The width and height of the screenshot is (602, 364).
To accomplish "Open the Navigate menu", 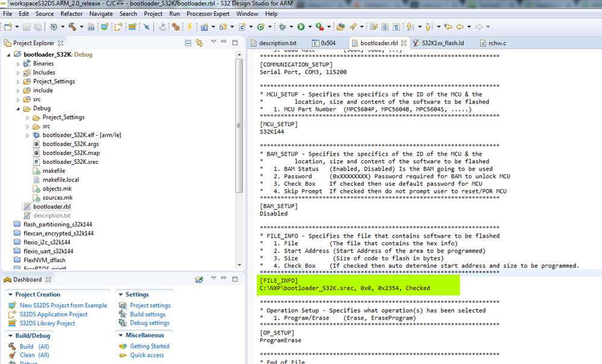I will [x=101, y=14].
